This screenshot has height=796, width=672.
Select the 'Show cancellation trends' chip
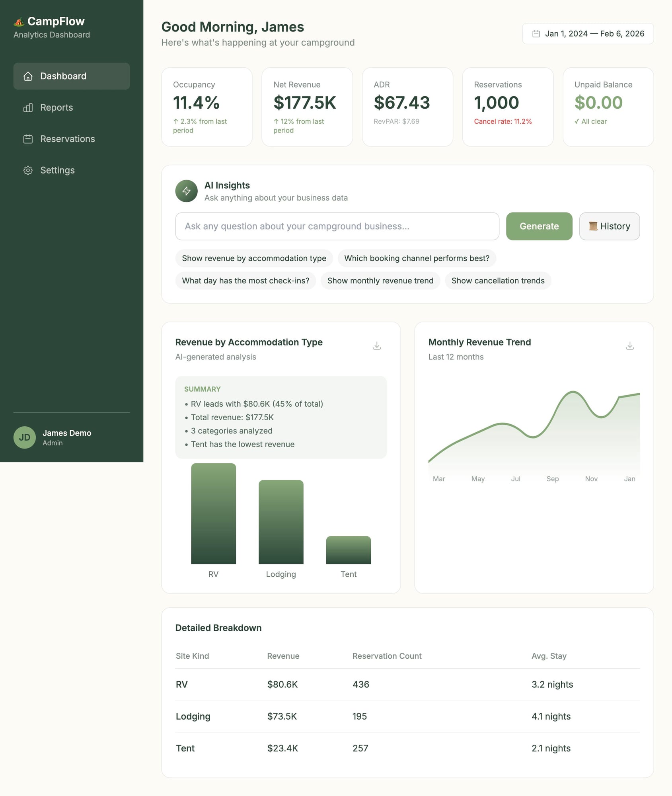(498, 281)
